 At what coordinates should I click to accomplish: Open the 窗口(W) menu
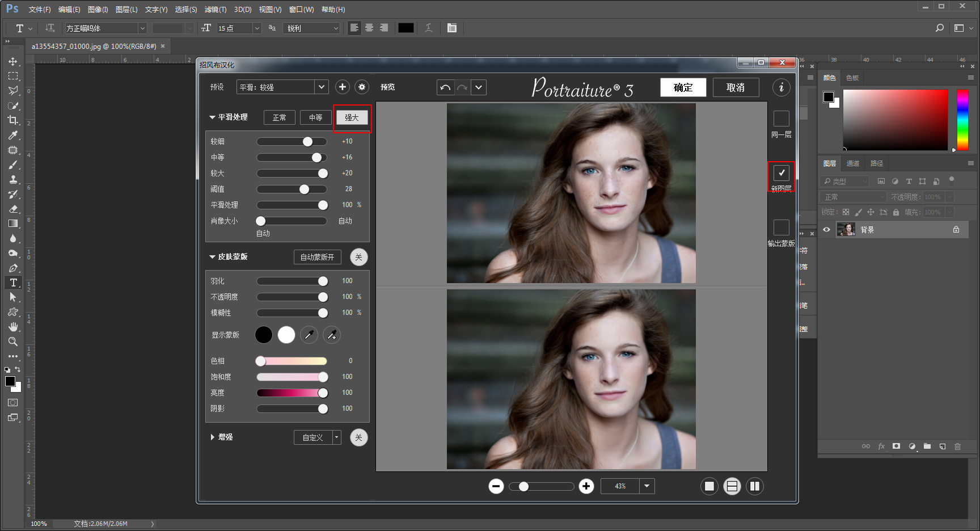tap(301, 10)
